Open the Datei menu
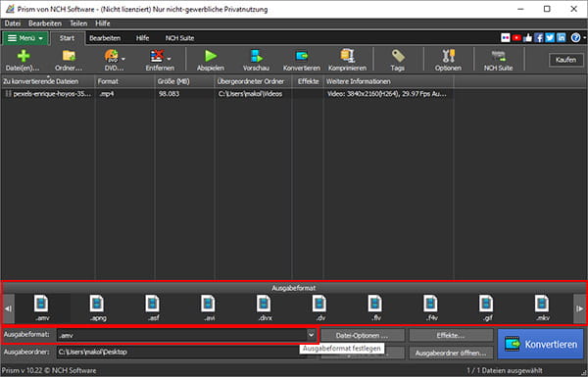Viewport: 588px width, 377px height. tap(13, 24)
